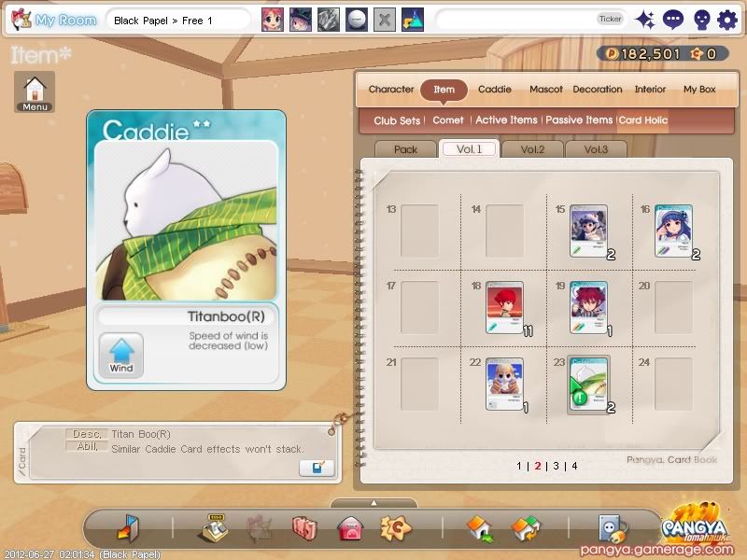The height and width of the screenshot is (560, 747).
Task: Click the smiley head icon in top bar
Action: point(701,20)
